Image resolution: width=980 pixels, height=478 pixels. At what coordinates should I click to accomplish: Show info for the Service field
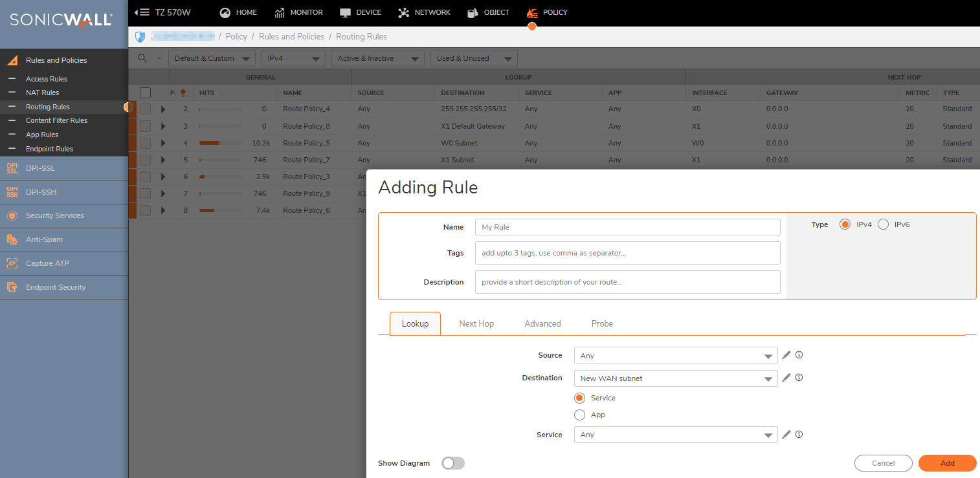coord(799,435)
